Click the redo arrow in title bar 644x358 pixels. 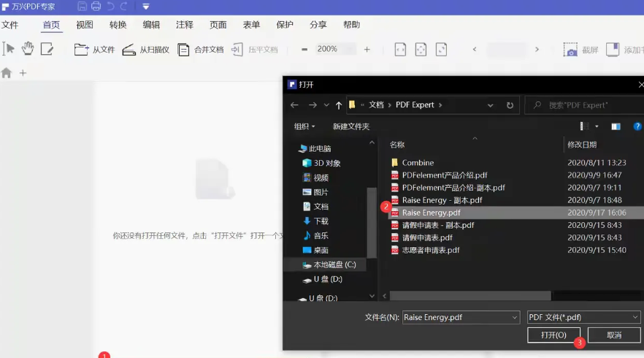pos(123,6)
